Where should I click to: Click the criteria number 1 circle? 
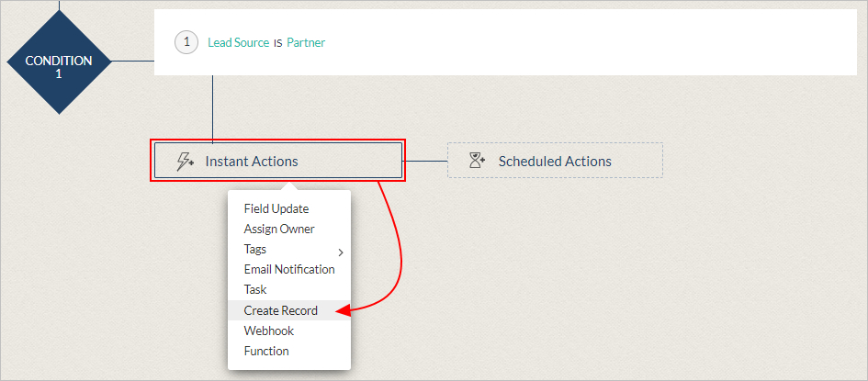[186, 42]
